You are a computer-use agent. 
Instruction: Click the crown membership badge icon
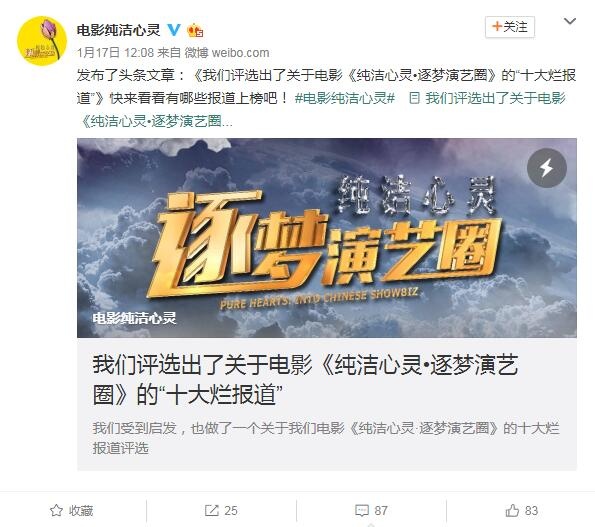click(x=195, y=30)
